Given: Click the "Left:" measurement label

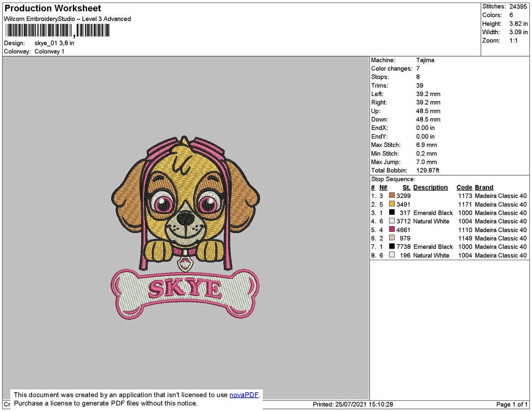Looking at the screenshot, I should tap(377, 94).
